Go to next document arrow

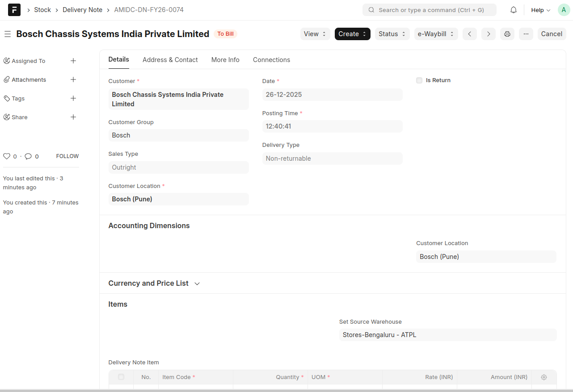click(488, 34)
